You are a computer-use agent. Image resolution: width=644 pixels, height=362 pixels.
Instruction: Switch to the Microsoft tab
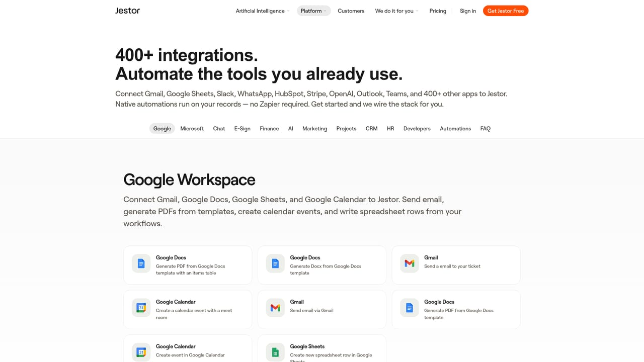pyautogui.click(x=192, y=129)
